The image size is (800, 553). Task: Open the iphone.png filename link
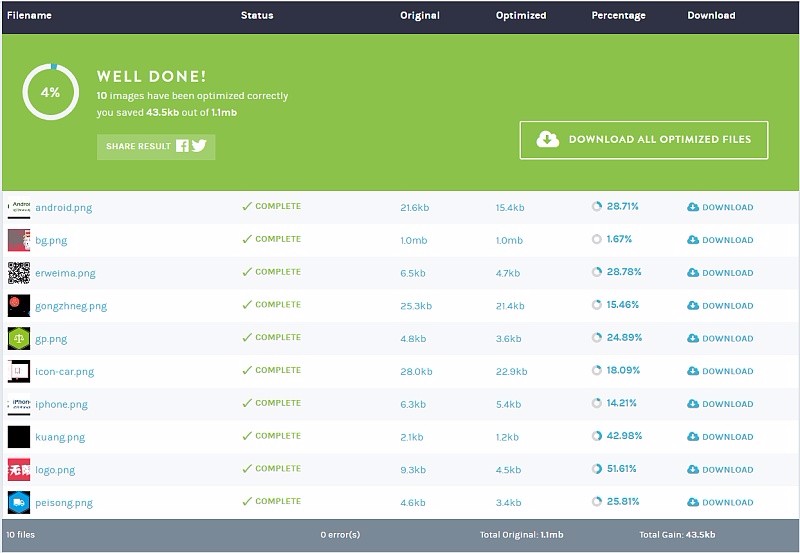coord(61,405)
